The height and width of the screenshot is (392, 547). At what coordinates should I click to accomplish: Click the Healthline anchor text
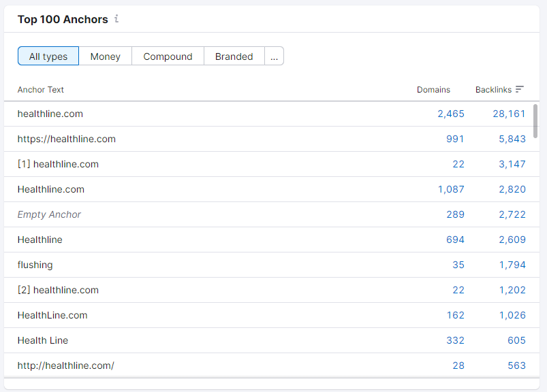pyautogui.click(x=40, y=240)
